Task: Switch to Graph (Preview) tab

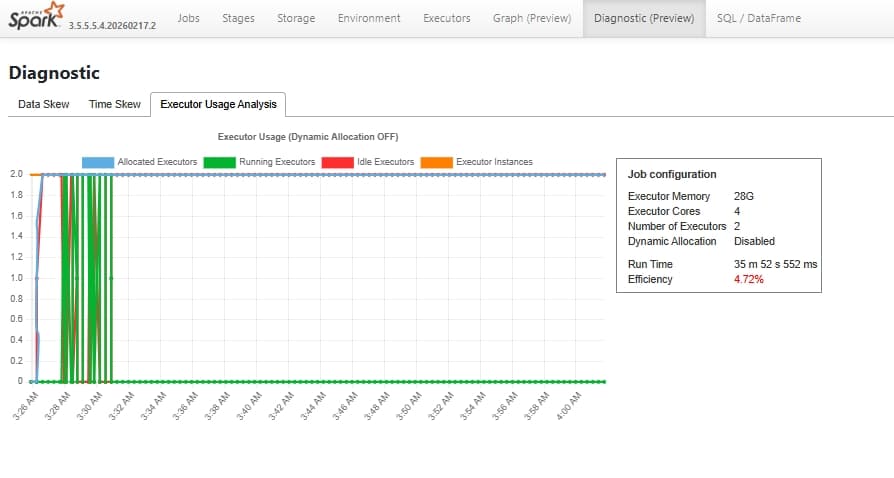Action: pyautogui.click(x=532, y=18)
